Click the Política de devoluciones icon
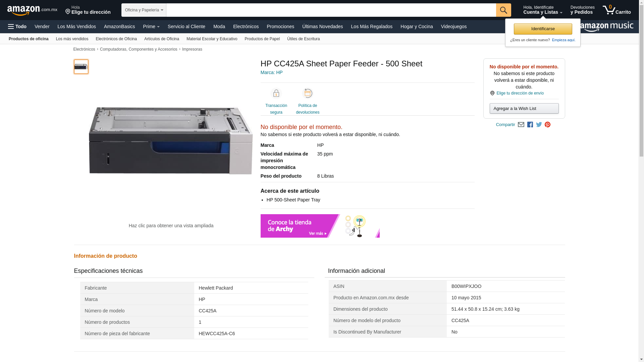This screenshot has height=362, width=644. (x=307, y=94)
